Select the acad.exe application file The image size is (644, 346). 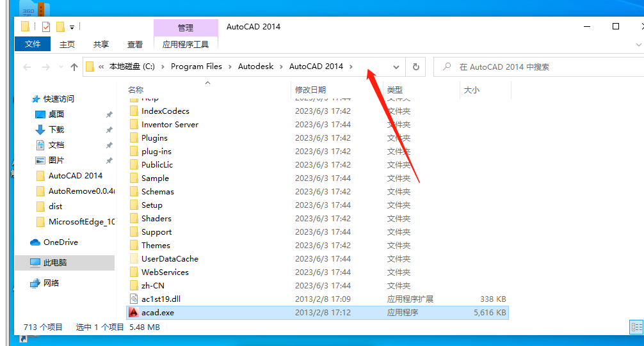click(157, 313)
